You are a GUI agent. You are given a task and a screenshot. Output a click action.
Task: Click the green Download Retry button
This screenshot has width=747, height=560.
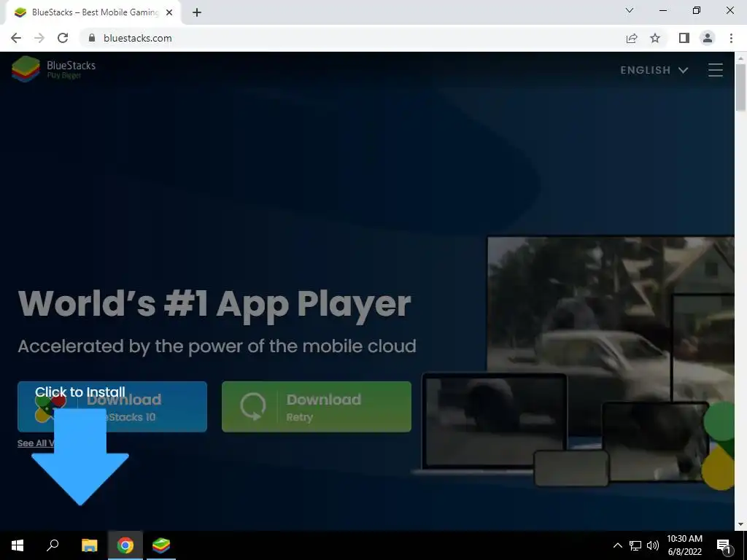(x=317, y=407)
